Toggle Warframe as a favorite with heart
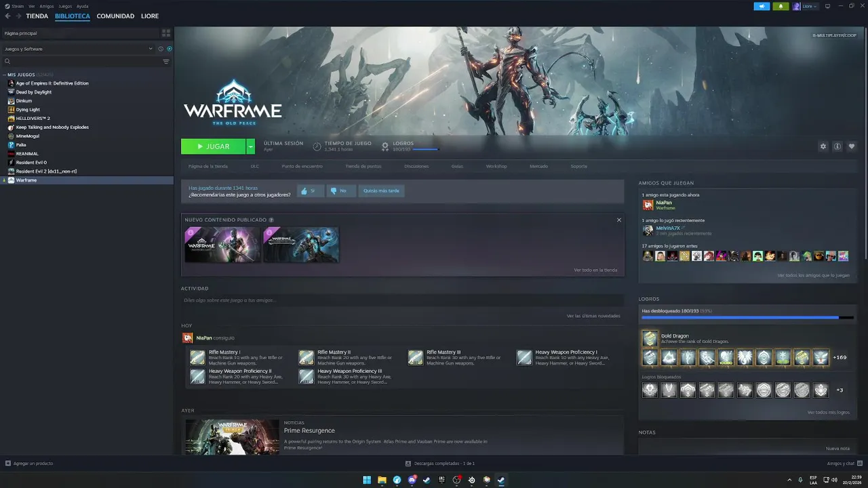 click(x=852, y=146)
